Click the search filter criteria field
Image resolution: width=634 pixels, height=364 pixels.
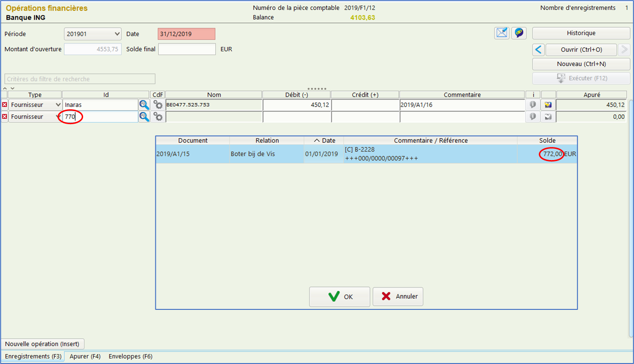tap(79, 79)
